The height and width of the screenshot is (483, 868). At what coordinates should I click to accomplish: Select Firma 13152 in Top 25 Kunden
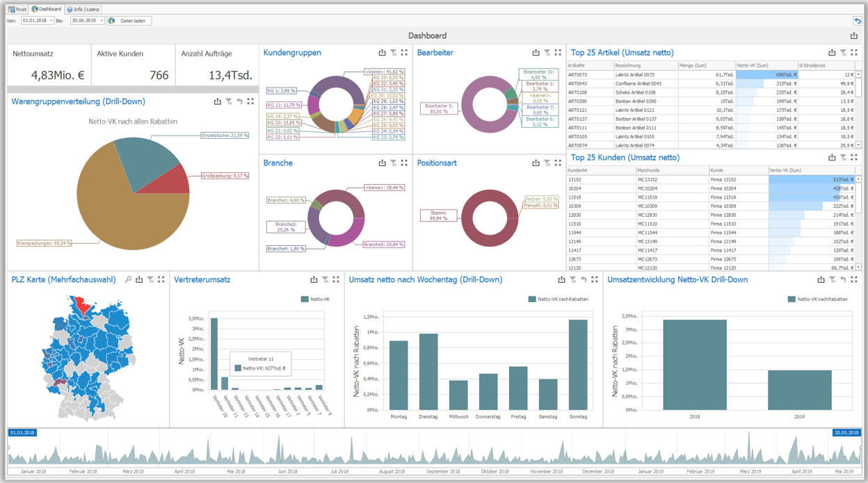tap(710, 179)
